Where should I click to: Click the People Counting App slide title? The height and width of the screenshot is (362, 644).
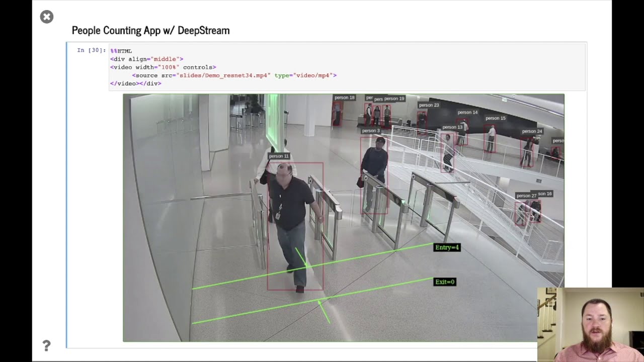[150, 30]
